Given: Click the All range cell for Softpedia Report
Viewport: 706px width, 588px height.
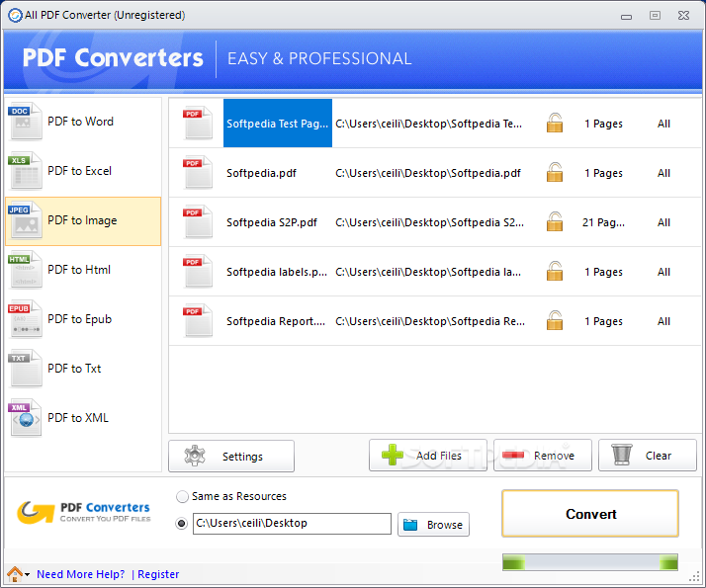Looking at the screenshot, I should [x=663, y=321].
